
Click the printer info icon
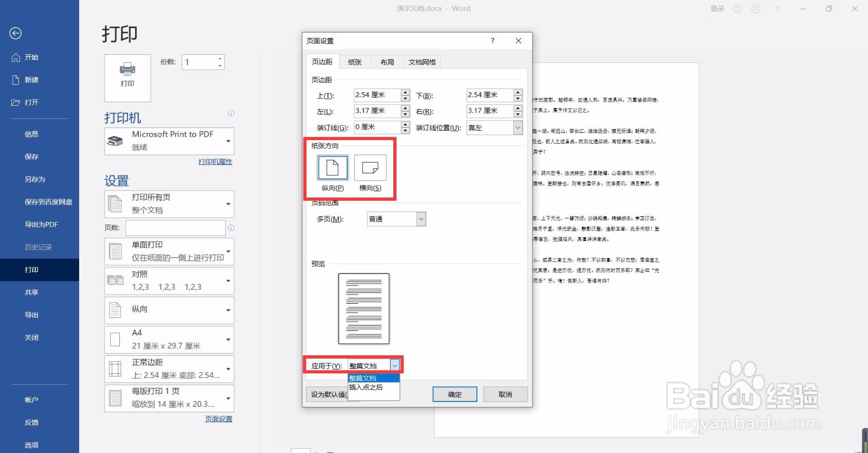231,113
